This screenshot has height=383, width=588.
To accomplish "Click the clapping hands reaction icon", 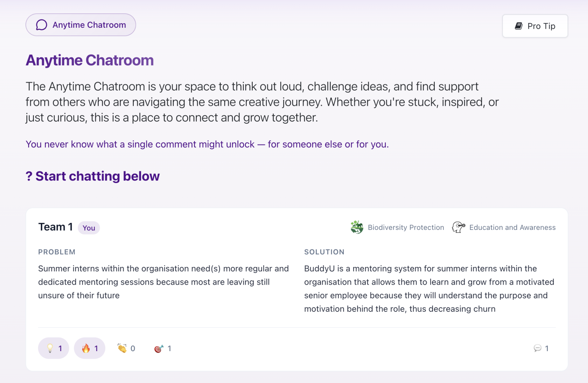I will tap(122, 348).
